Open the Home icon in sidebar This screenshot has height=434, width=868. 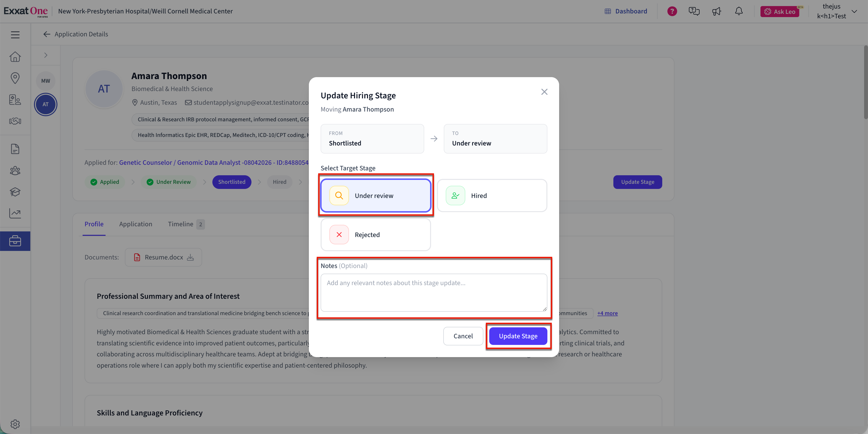(15, 57)
